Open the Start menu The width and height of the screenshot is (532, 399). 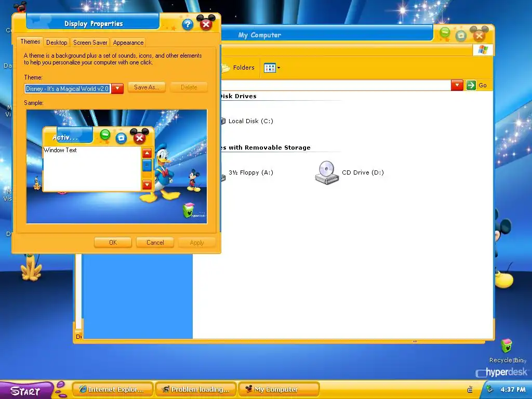26,390
